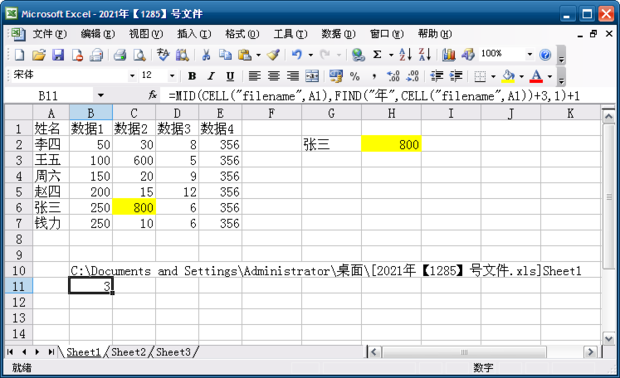620x378 pixels.
Task: Click the Merge and Center icon
Action: pos(312,76)
